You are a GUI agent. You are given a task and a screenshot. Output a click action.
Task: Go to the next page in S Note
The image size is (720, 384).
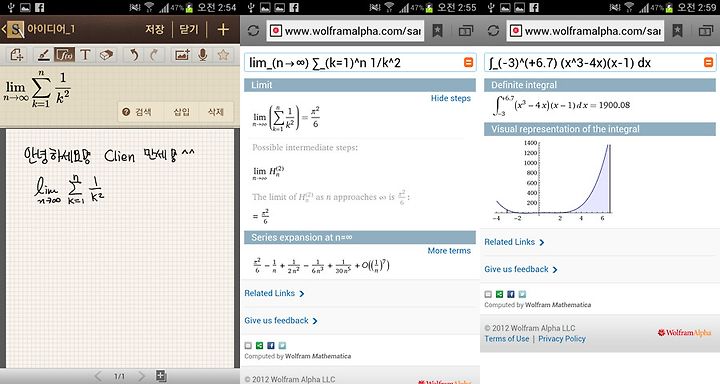point(141,376)
